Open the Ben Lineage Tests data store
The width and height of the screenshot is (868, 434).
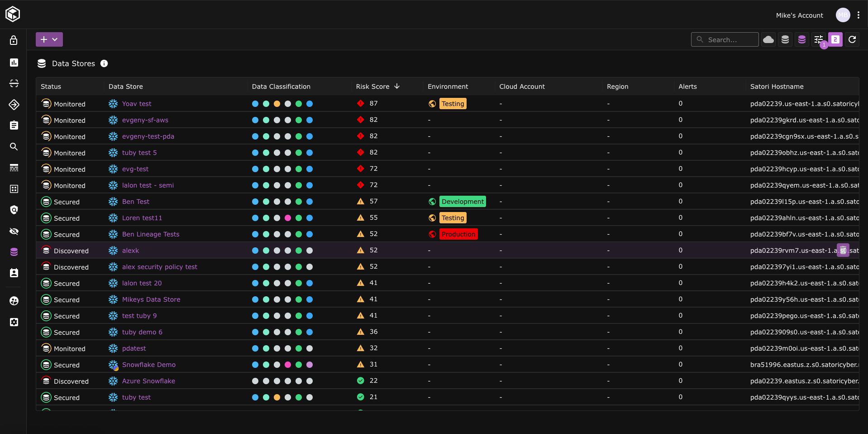click(150, 234)
